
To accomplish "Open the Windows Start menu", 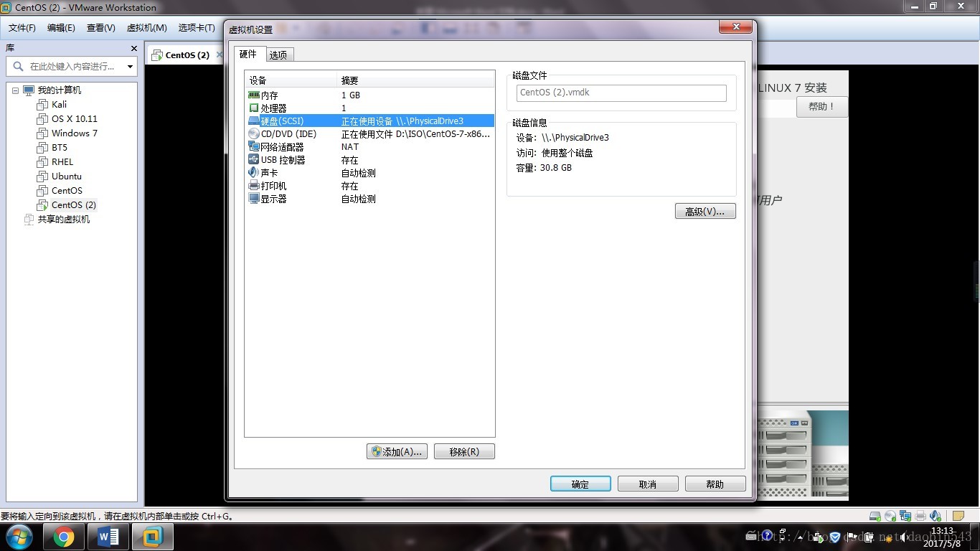I will tap(19, 537).
